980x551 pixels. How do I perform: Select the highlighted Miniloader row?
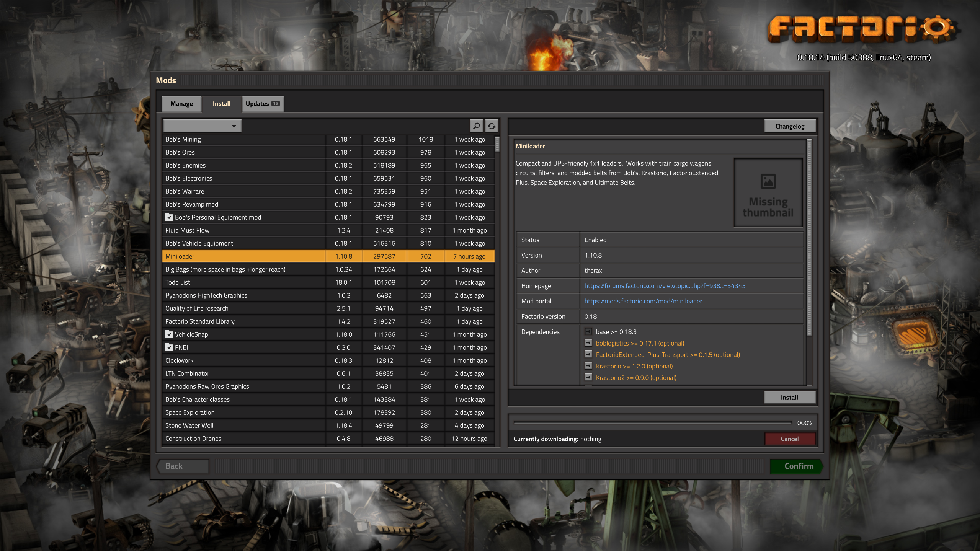328,256
